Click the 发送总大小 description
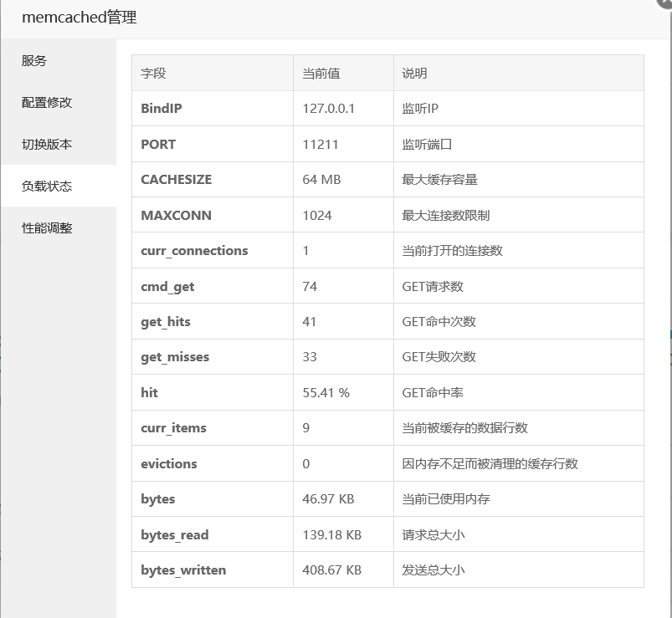672x618 pixels. coord(433,570)
